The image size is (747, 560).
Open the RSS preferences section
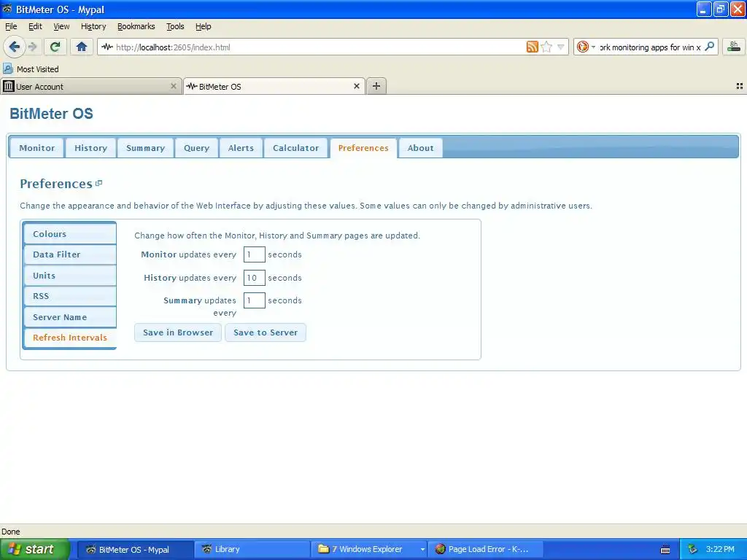tap(69, 296)
